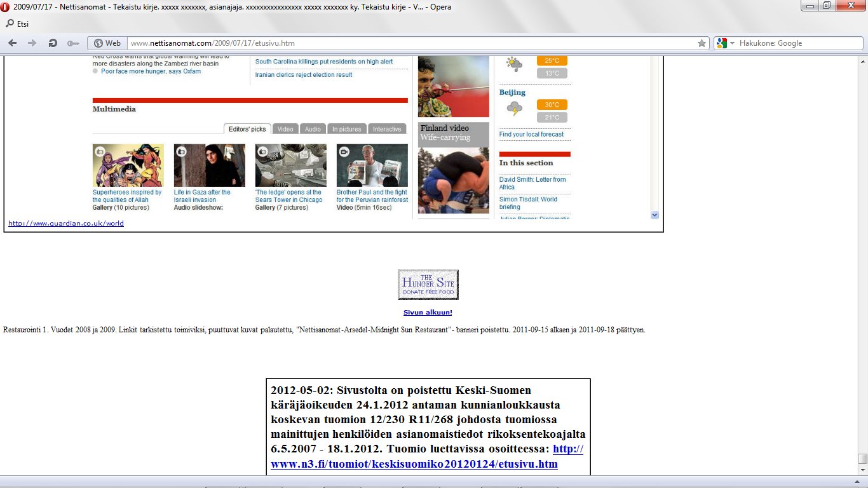Open the search engine selector dropdown arrow

click(732, 43)
